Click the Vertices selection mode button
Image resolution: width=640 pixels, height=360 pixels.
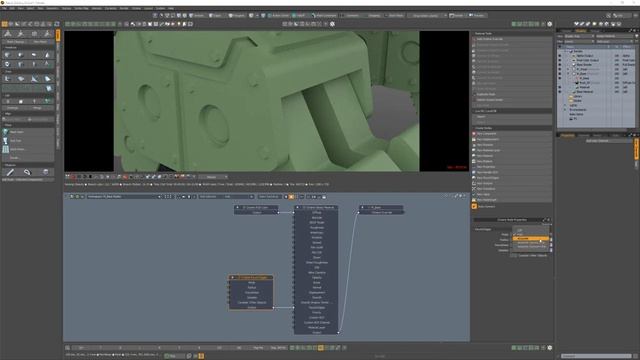(198, 16)
